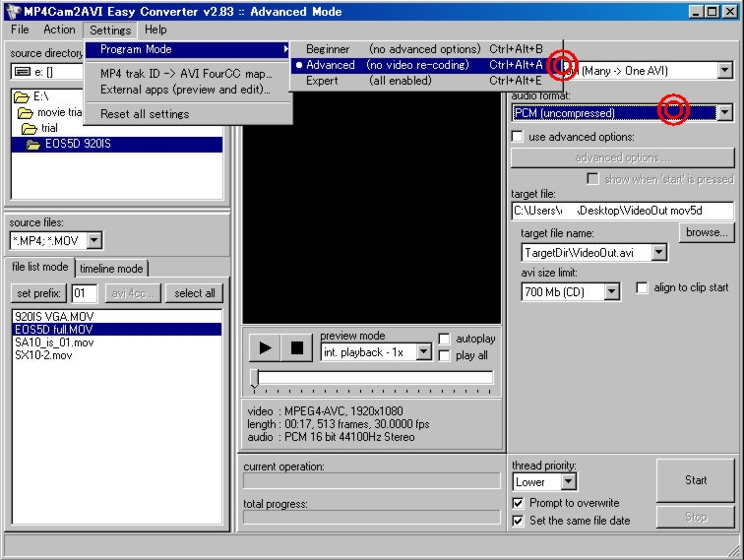Click the prefix input field with 01
The height and width of the screenshot is (560, 744).
click(84, 293)
